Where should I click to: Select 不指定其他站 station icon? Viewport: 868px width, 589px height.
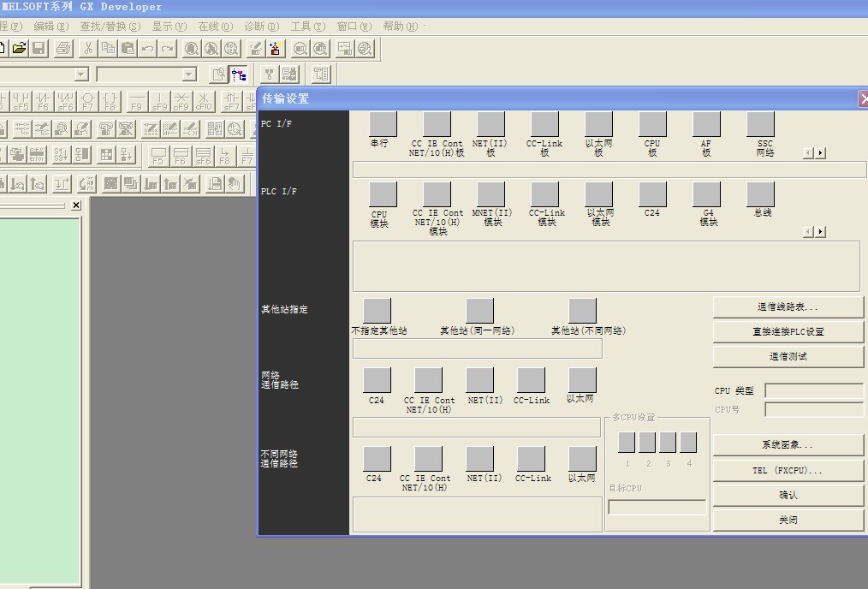point(377,311)
